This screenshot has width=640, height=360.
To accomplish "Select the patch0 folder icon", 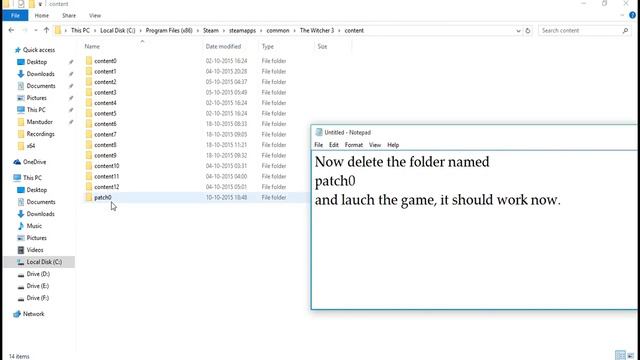I will 89,197.
